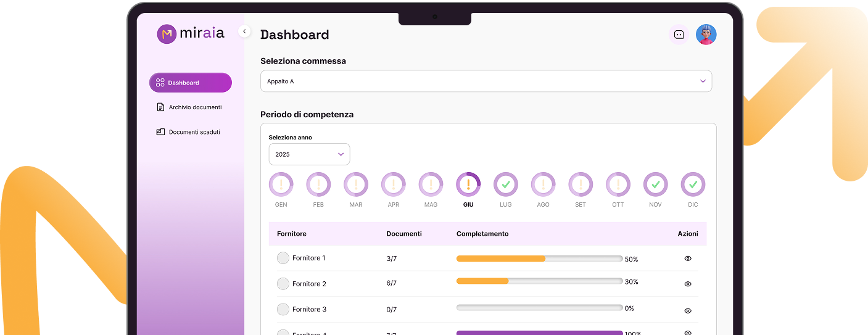
Task: Open the chat assistant icon
Action: tap(679, 35)
